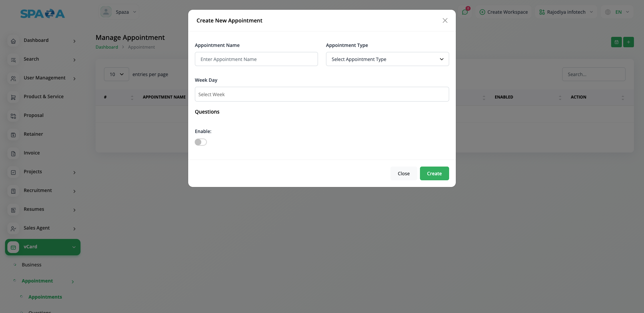Open the Select Appointment Type dropdown
644x313 pixels.
[x=387, y=59]
